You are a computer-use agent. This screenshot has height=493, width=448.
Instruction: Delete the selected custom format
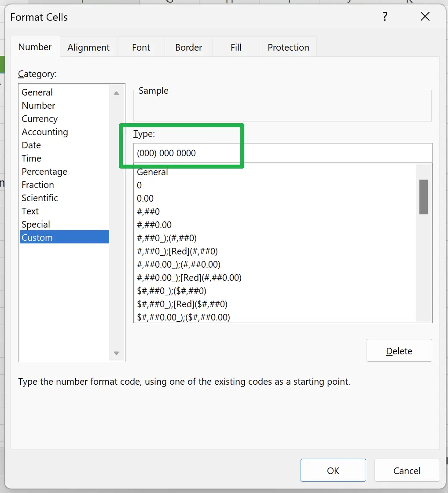(399, 351)
